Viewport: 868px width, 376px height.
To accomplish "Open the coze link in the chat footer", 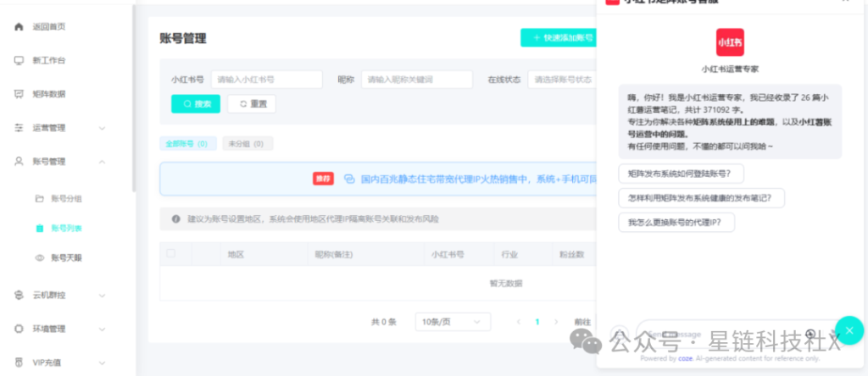I will pos(684,358).
